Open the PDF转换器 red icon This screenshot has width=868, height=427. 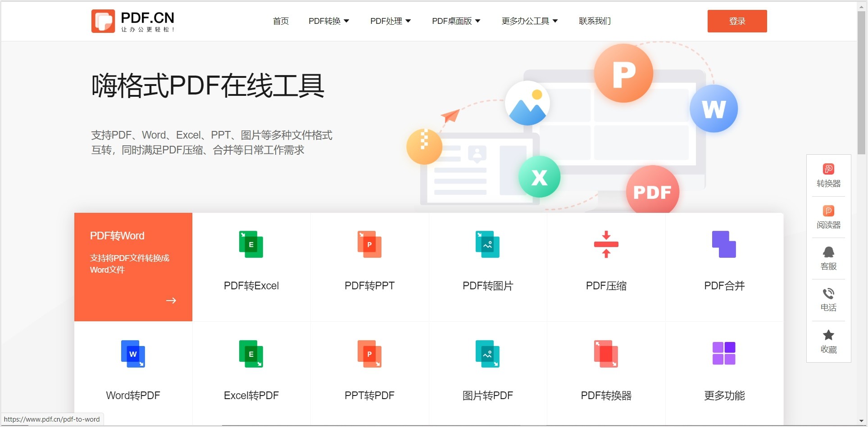pyautogui.click(x=606, y=354)
